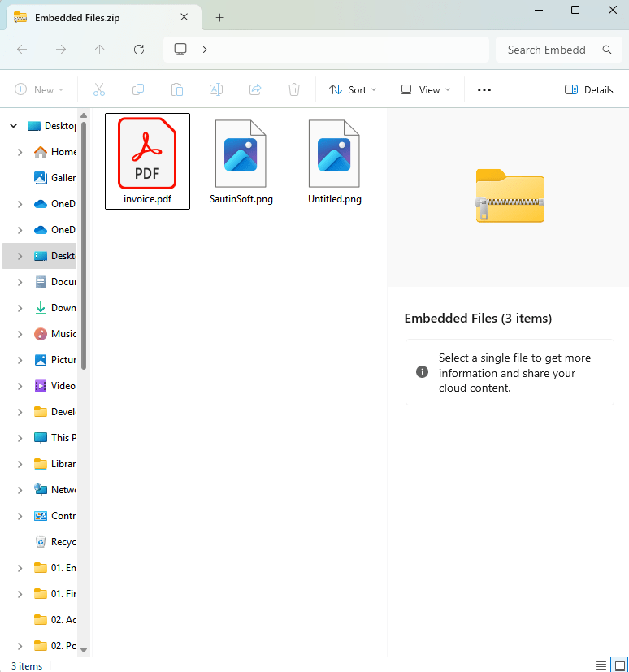
Task: Toggle the Details pane button
Action: coord(588,90)
